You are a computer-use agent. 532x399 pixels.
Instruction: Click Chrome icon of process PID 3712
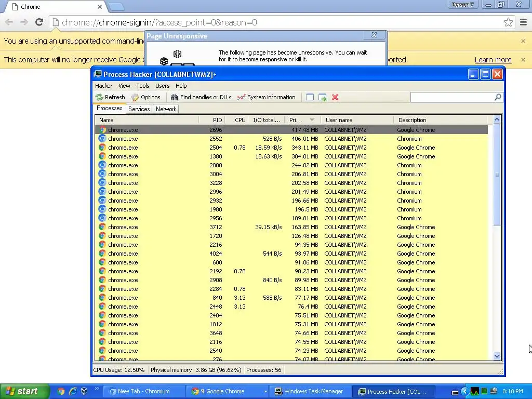point(102,227)
